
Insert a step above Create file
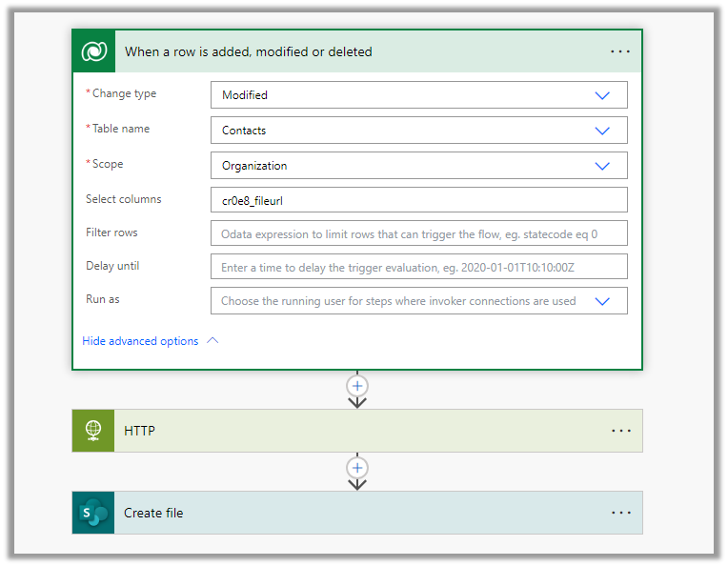click(357, 468)
